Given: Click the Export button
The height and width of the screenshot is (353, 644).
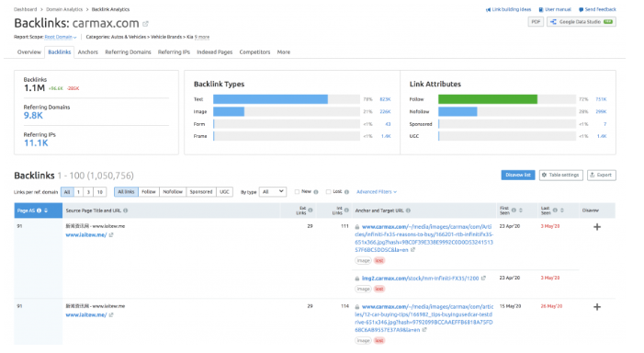Looking at the screenshot, I should (602, 175).
